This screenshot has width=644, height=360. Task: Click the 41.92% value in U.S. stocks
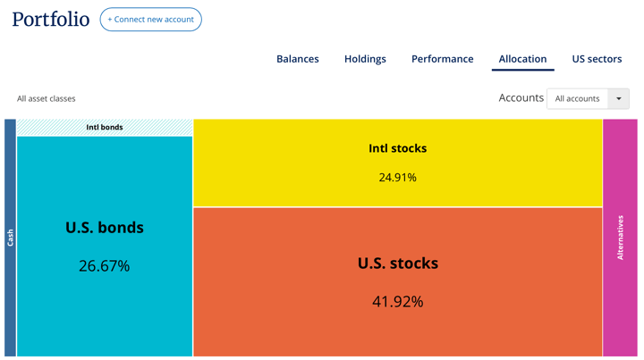pos(397,302)
